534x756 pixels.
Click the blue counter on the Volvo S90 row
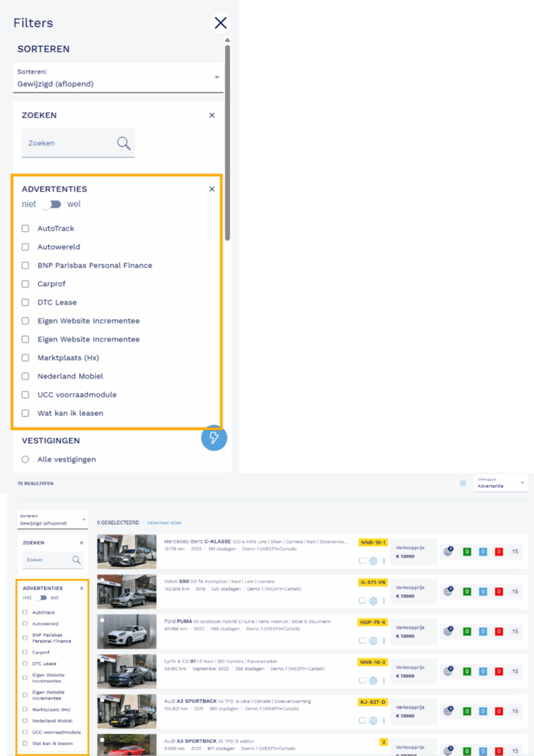(x=483, y=592)
